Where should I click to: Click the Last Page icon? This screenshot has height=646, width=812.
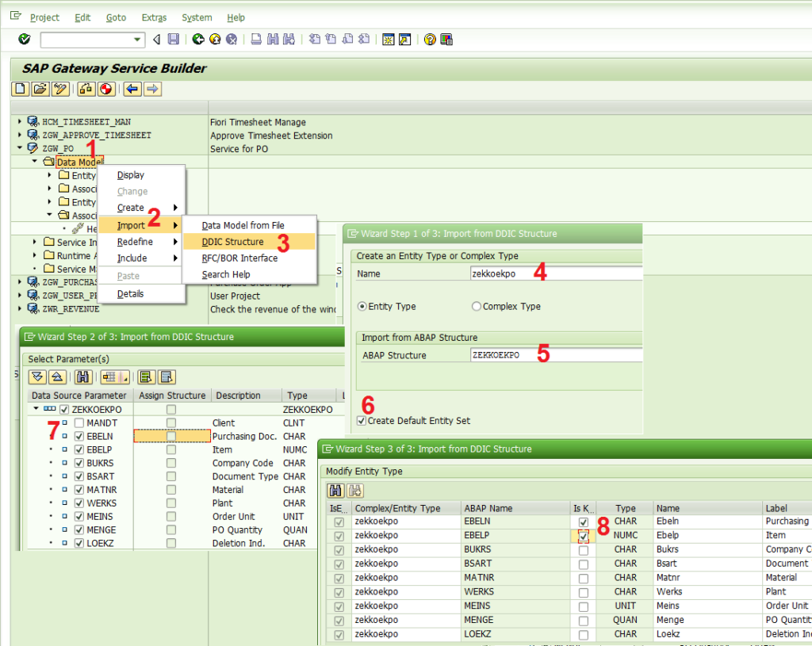tap(364, 39)
